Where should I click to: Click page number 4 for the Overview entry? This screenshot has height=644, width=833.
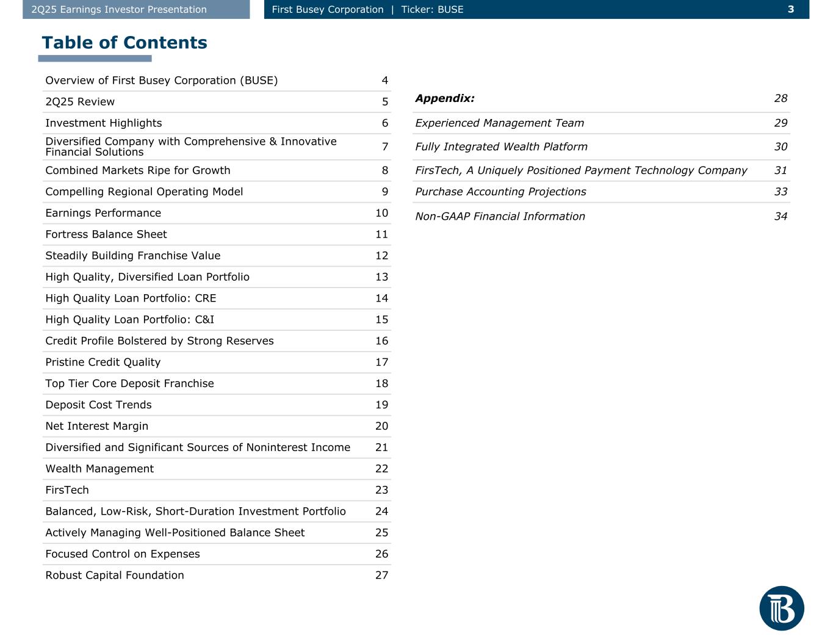pyautogui.click(x=385, y=81)
